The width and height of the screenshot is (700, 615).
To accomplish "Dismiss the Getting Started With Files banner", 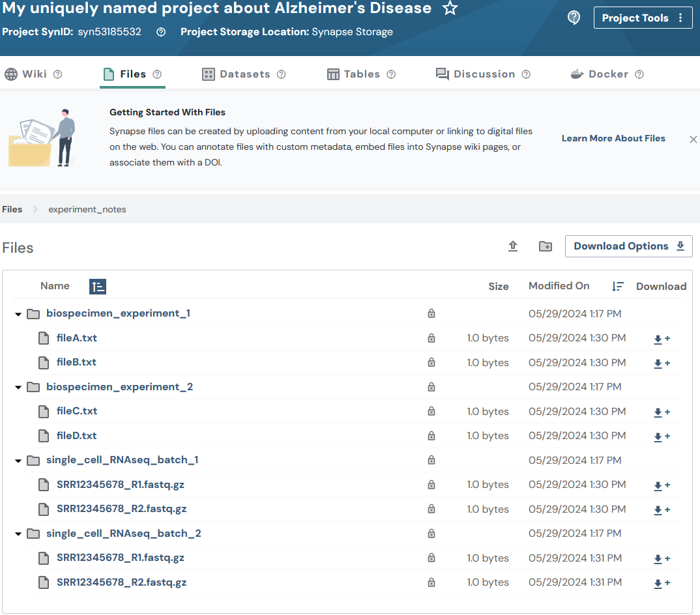I will (x=693, y=139).
